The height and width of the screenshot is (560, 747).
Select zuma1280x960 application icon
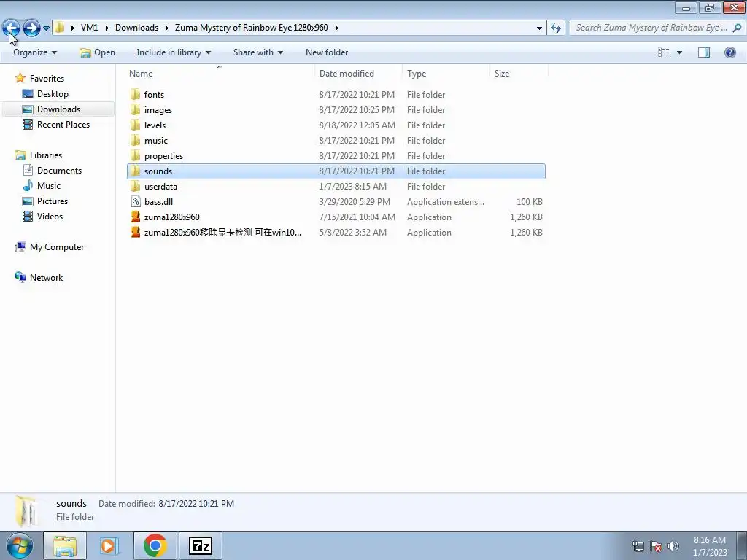pyautogui.click(x=135, y=217)
